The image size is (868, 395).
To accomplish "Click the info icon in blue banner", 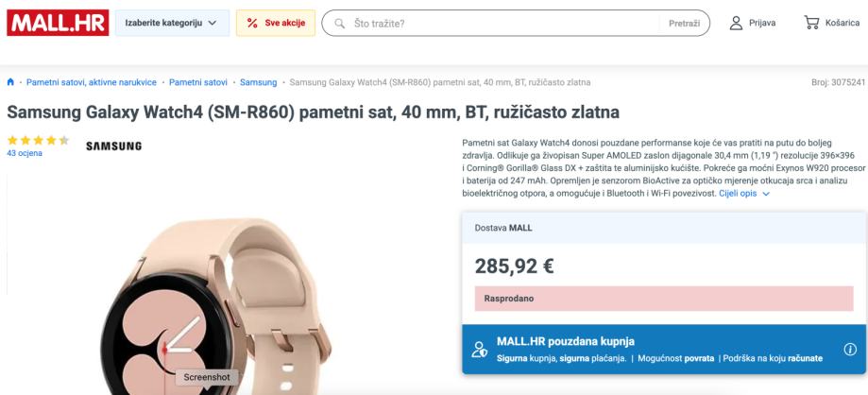I will pos(849,350).
